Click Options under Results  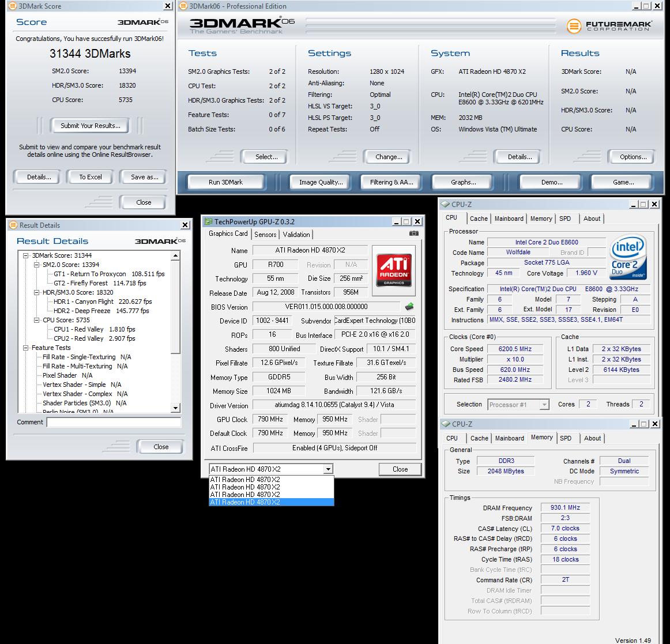633,157
